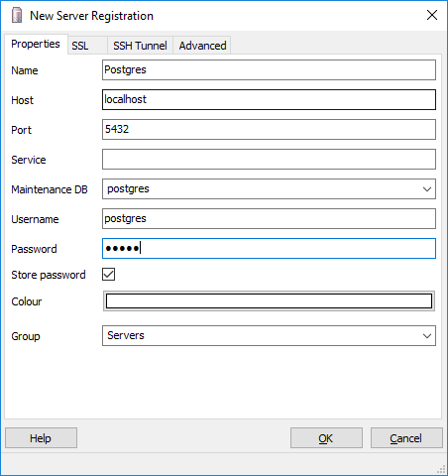Click the Cancel button

(x=406, y=438)
